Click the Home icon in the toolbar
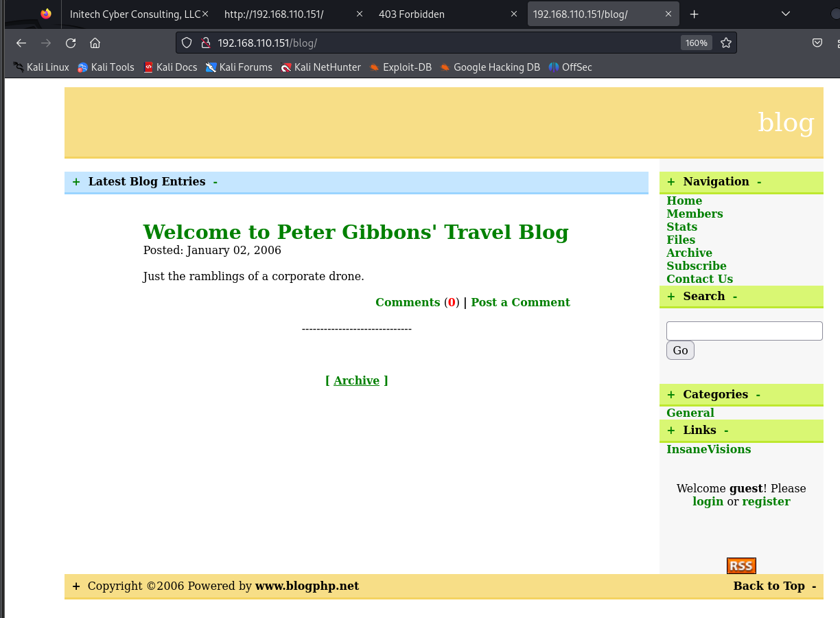 click(x=95, y=43)
